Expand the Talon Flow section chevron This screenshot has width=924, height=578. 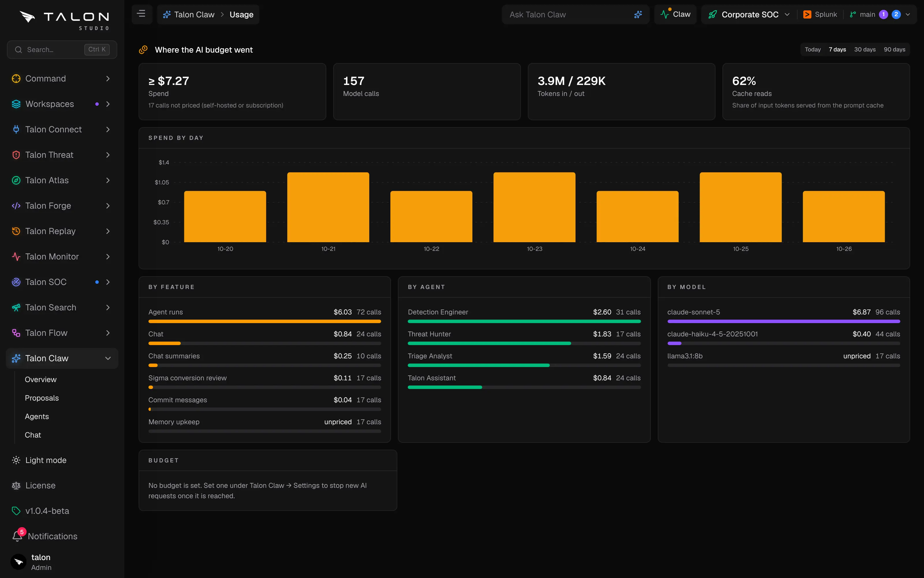108,333
